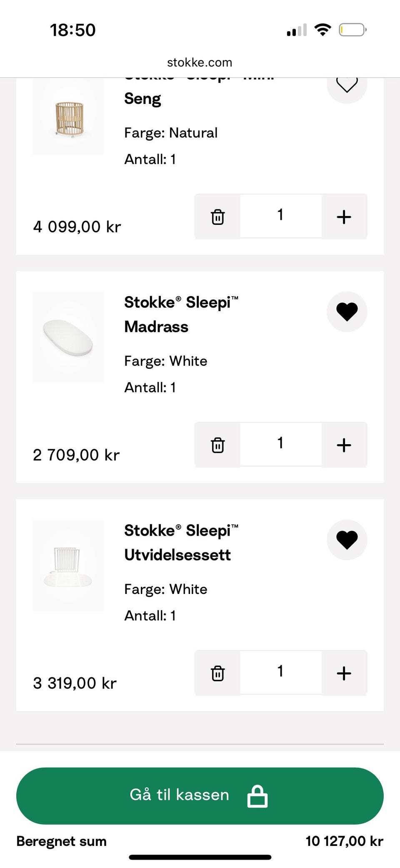Delete the Sleepi Utvidelsessett from cart

tap(217, 673)
